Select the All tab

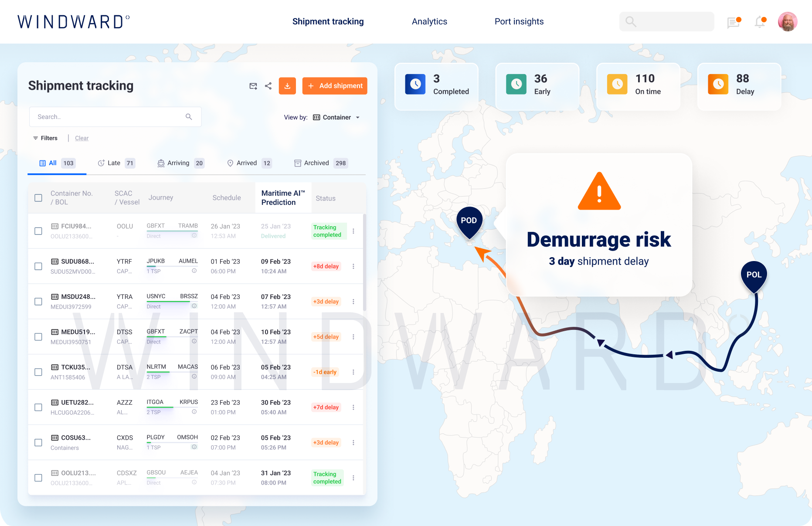(57, 163)
